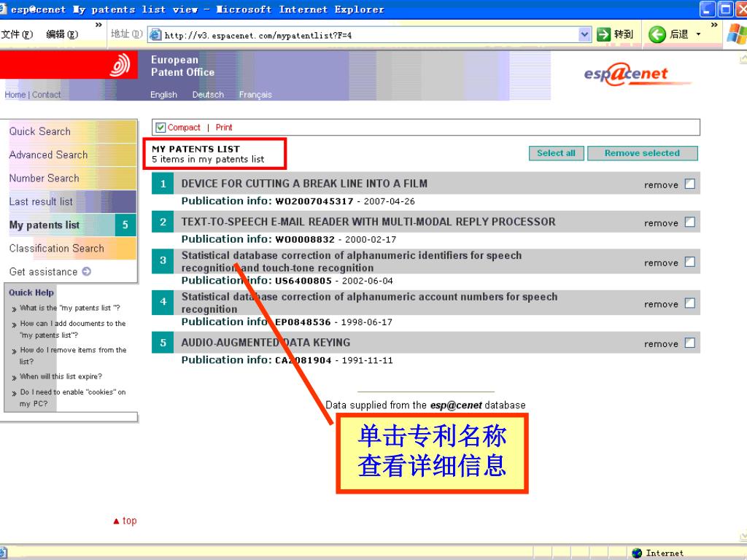
Task: Open the alphanumeric identifiers speech recognition patent title
Action: pos(351,262)
